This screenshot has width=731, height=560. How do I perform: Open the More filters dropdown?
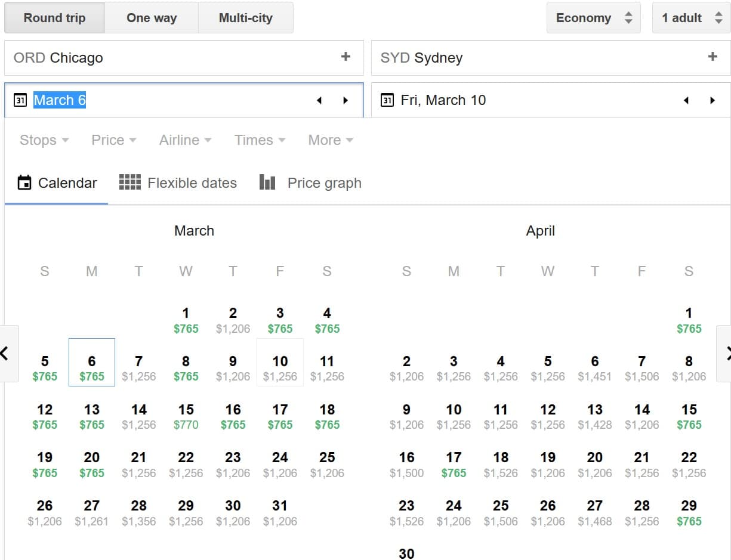(331, 140)
